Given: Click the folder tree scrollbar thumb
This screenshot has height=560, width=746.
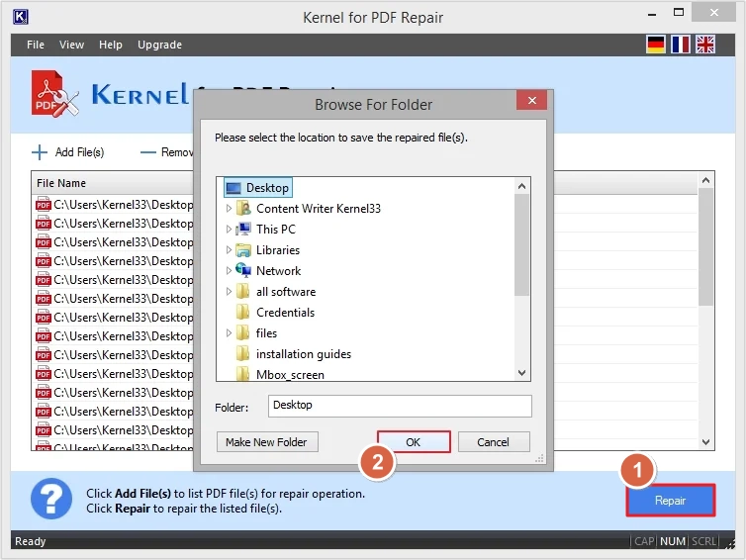Looking at the screenshot, I should 522,244.
